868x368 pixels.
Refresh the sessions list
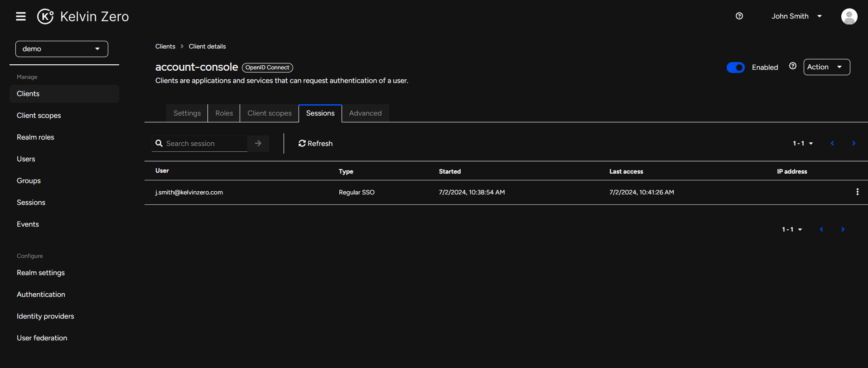(x=316, y=143)
